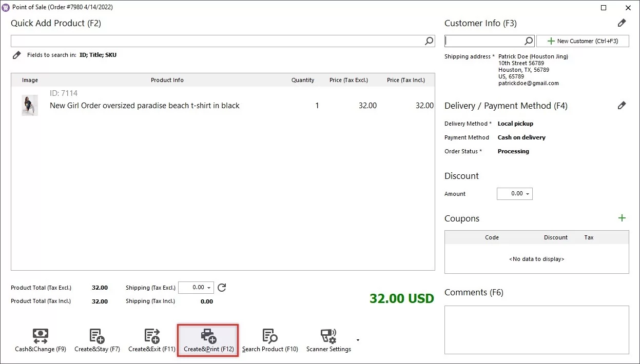Click the magnifier in Quick Add Product bar
Screen dimensions: 640x364
[x=429, y=41]
